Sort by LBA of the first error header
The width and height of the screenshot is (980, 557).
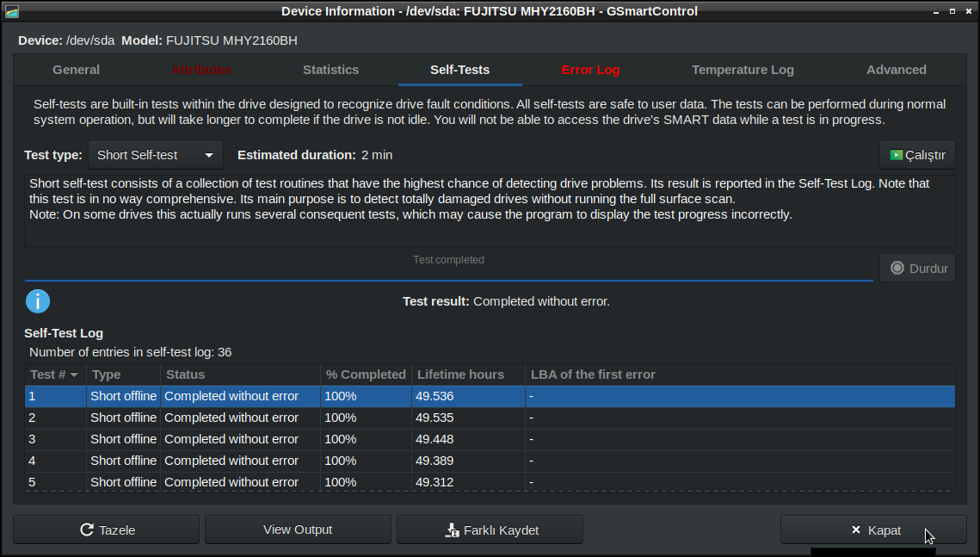pyautogui.click(x=740, y=374)
